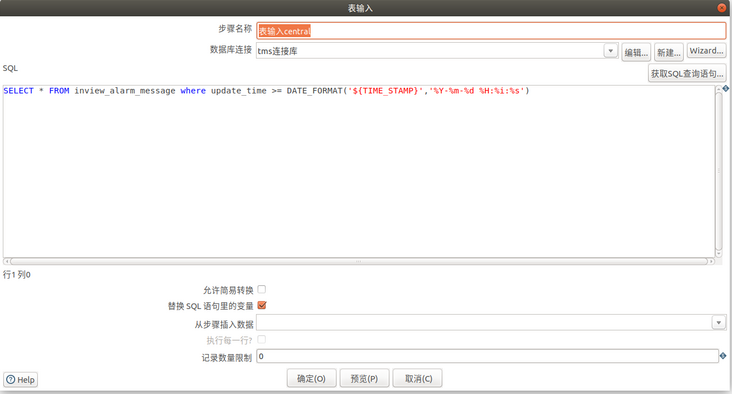Click the DATE_FORMAT function text

click(x=315, y=91)
